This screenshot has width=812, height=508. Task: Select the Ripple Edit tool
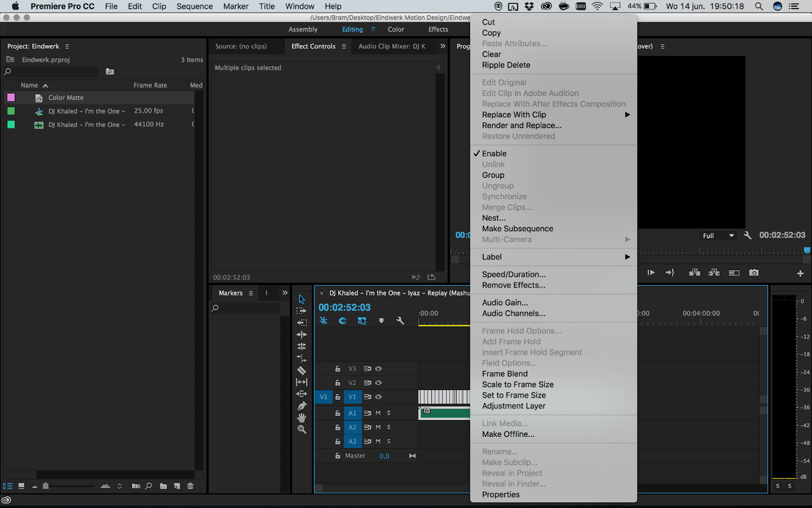click(x=301, y=334)
